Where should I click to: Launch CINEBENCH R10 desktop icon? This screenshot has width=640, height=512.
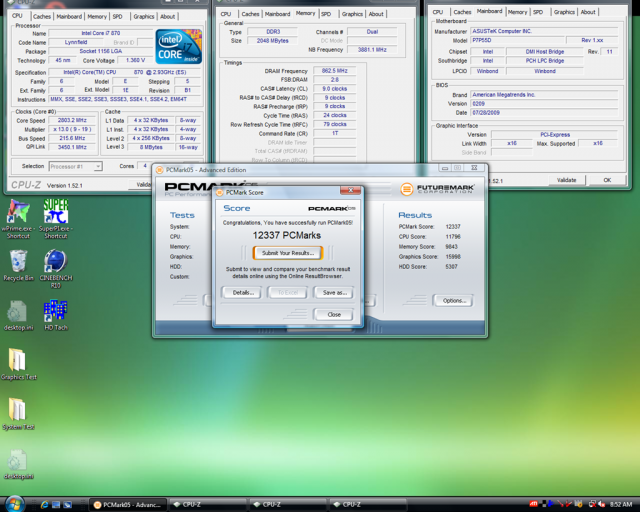(x=56, y=261)
